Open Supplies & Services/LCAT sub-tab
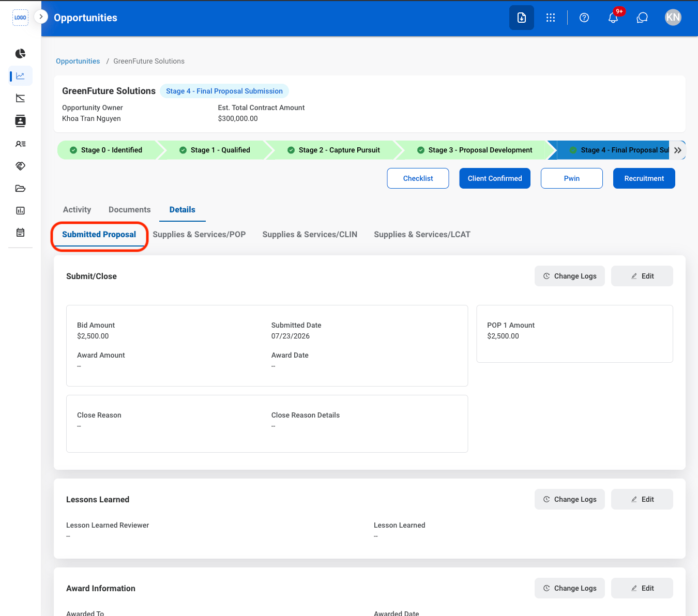Image resolution: width=698 pixels, height=616 pixels. click(x=422, y=235)
